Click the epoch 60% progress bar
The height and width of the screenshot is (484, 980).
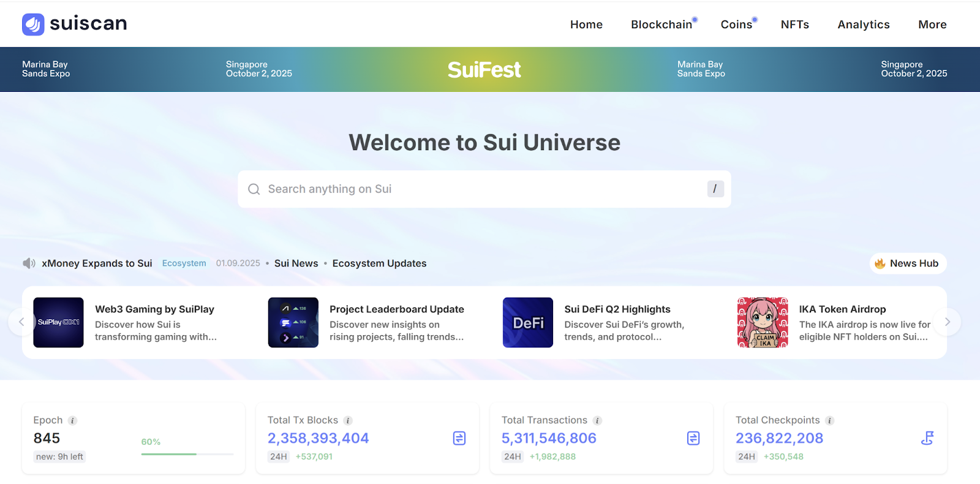pyautogui.click(x=187, y=454)
